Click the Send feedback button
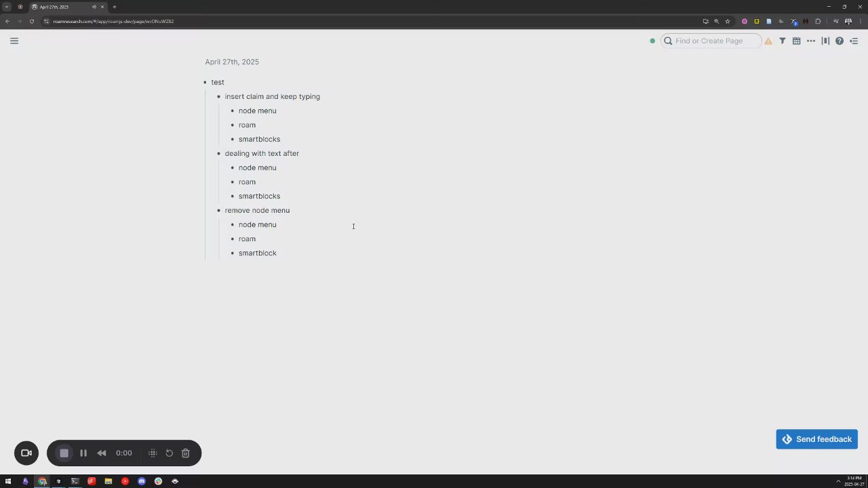868x488 pixels. (816, 439)
